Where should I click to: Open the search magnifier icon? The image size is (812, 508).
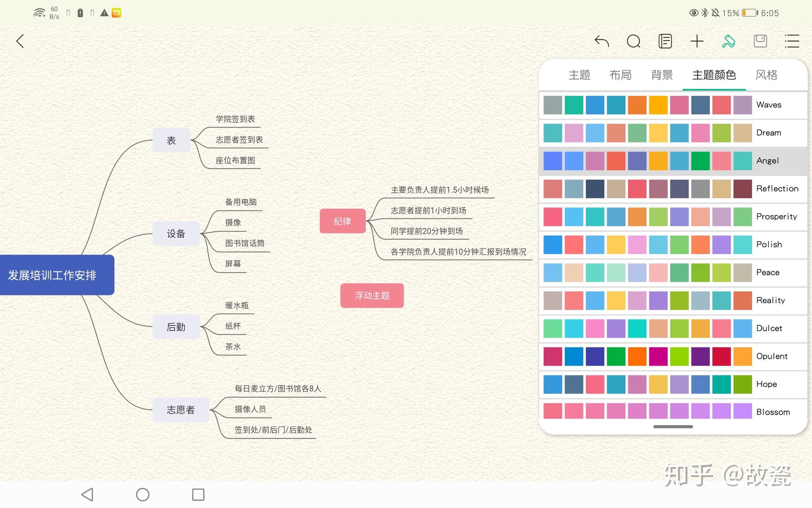tap(634, 41)
